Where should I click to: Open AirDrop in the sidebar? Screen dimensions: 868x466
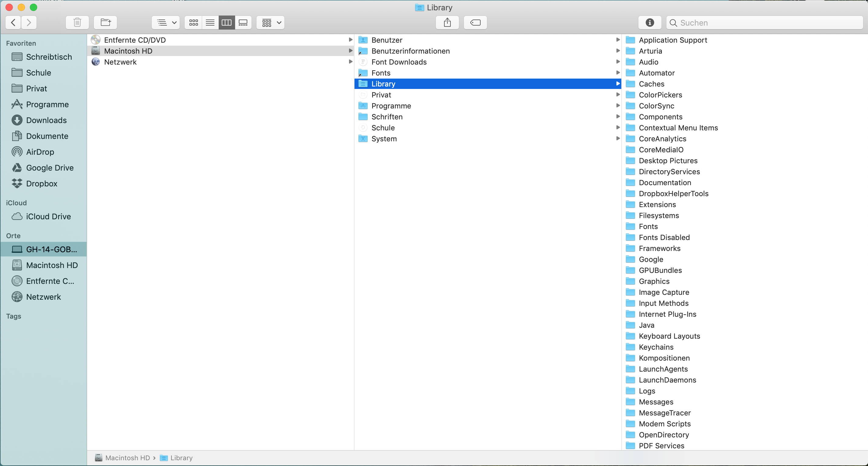40,152
